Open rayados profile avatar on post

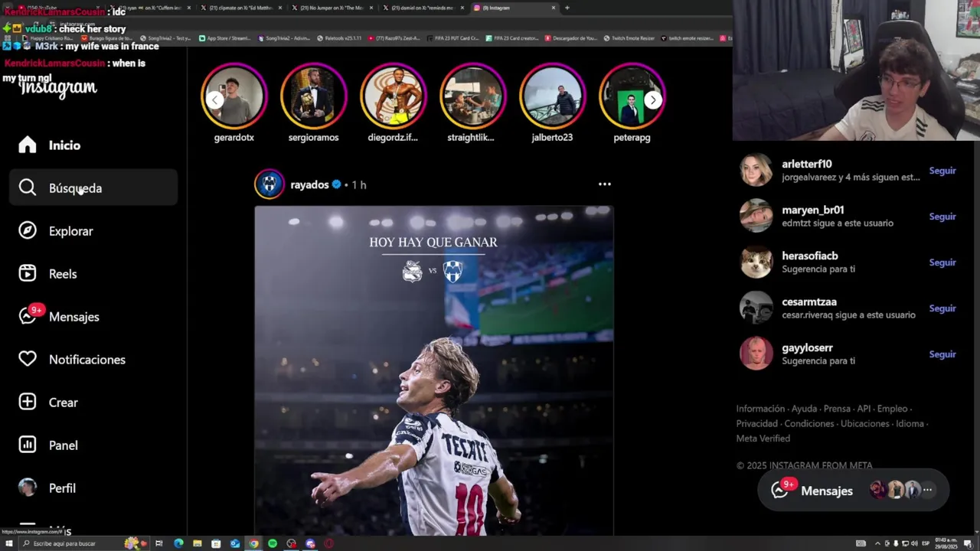pyautogui.click(x=269, y=184)
